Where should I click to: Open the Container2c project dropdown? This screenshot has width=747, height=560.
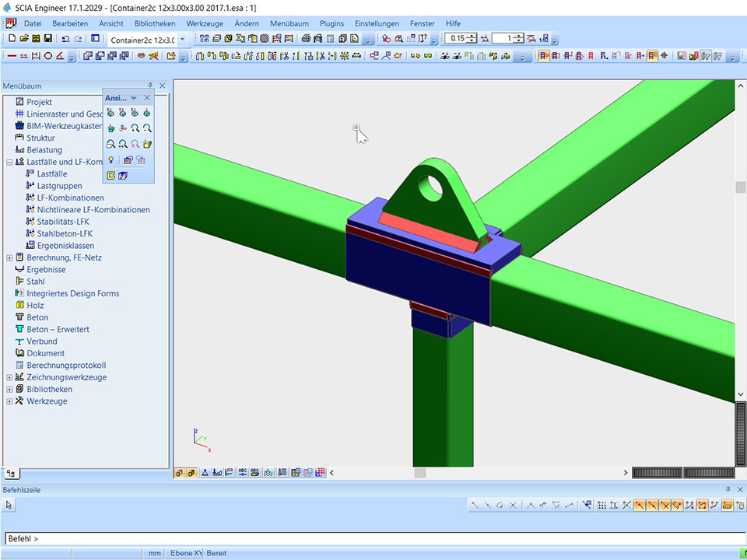pyautogui.click(x=182, y=39)
